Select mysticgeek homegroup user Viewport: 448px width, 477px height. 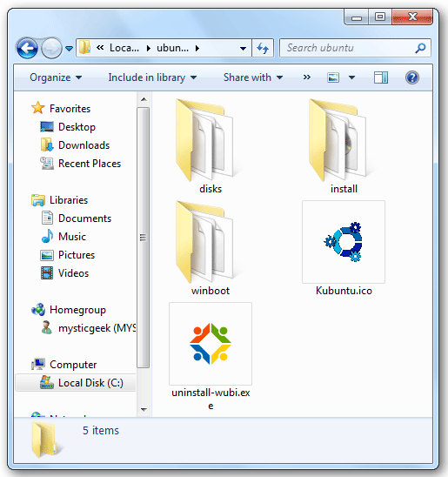click(97, 328)
